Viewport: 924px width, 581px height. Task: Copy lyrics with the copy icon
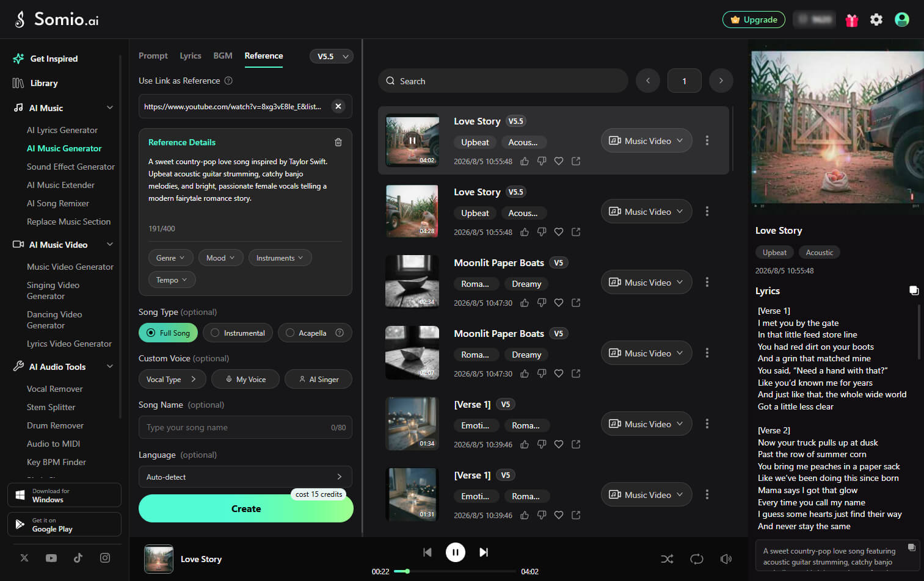point(914,290)
